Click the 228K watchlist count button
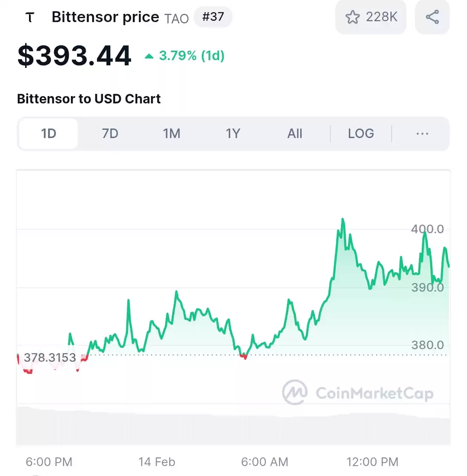The image size is (467, 476). click(x=371, y=17)
